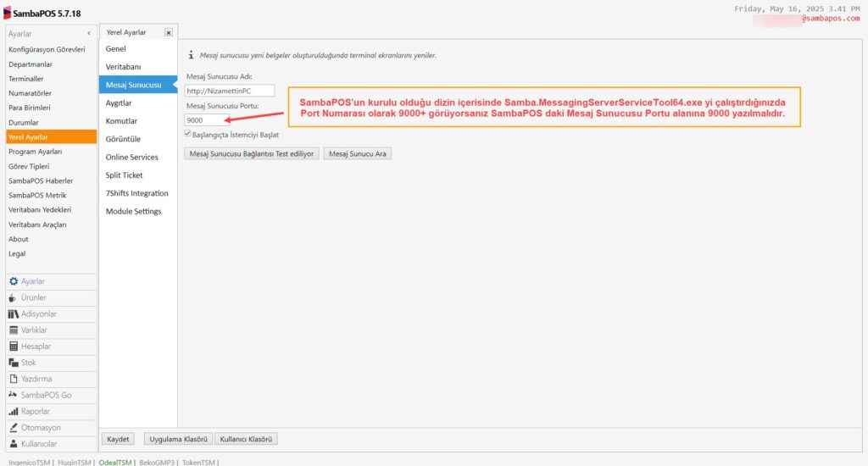
Task: Click the Stok icon
Action: point(14,363)
